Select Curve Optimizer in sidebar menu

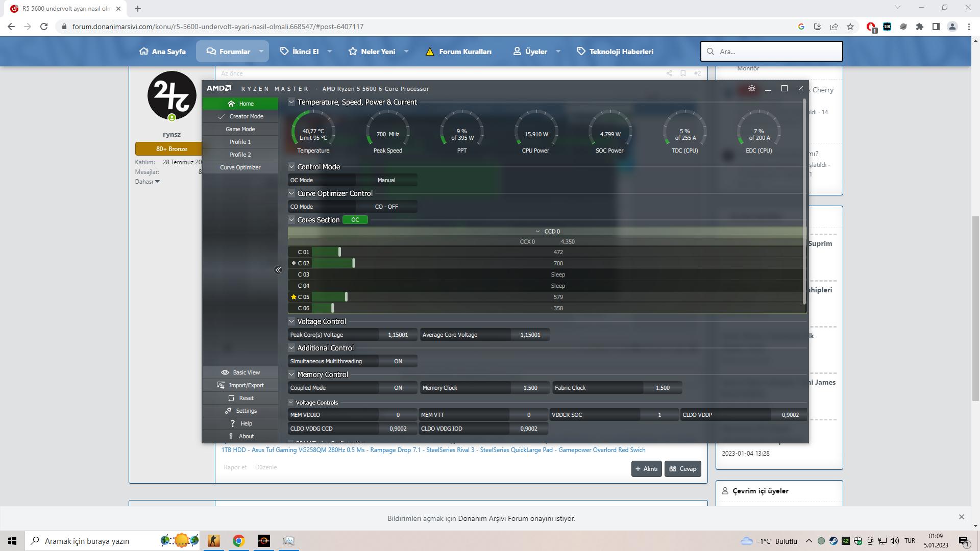240,167
